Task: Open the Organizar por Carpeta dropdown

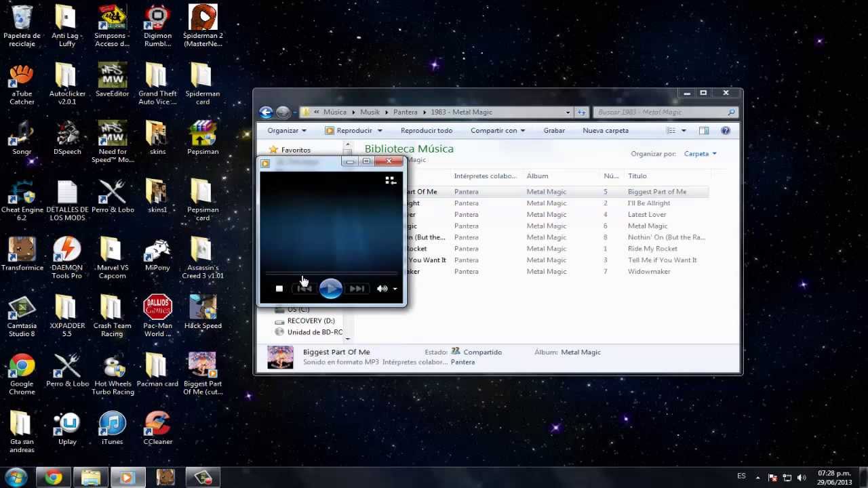Action: pos(700,154)
